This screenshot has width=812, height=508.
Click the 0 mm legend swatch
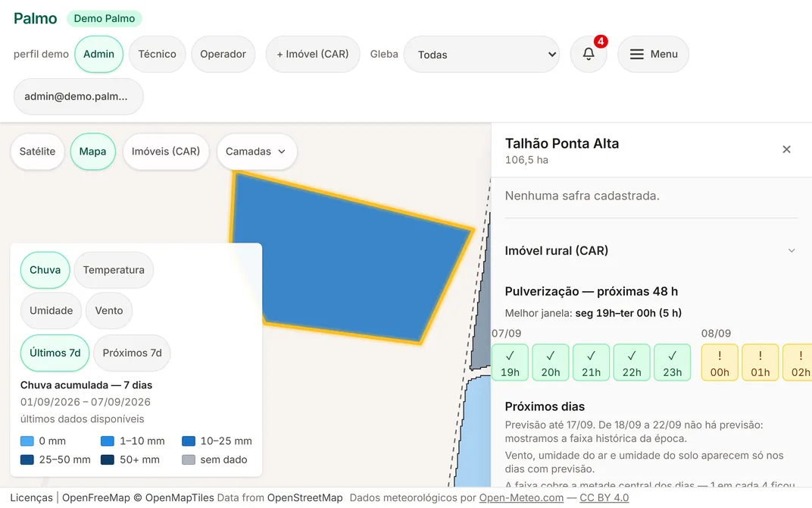(x=27, y=441)
